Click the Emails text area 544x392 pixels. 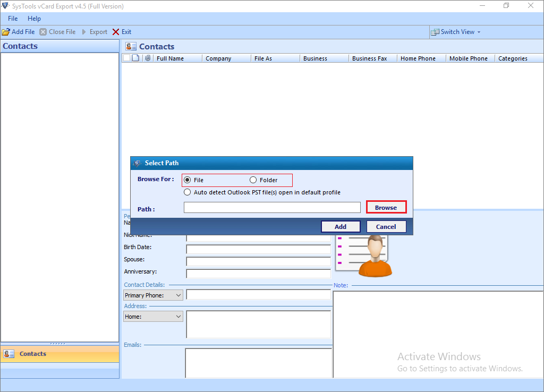click(259, 363)
